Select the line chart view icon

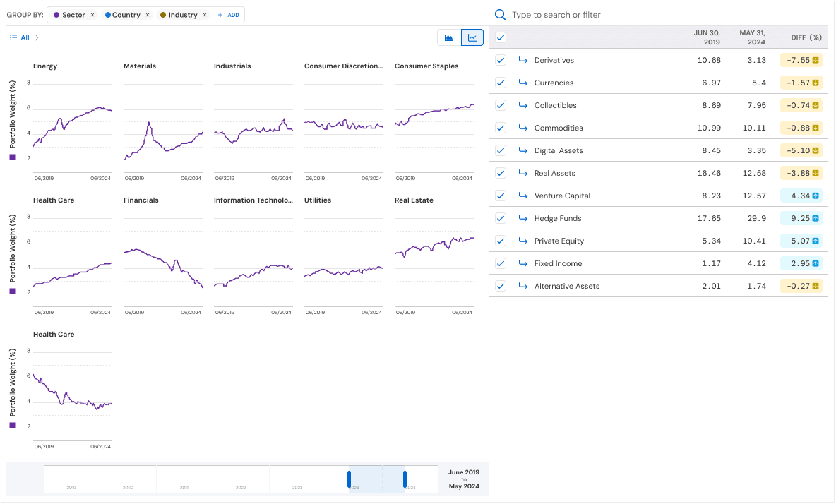coord(472,37)
